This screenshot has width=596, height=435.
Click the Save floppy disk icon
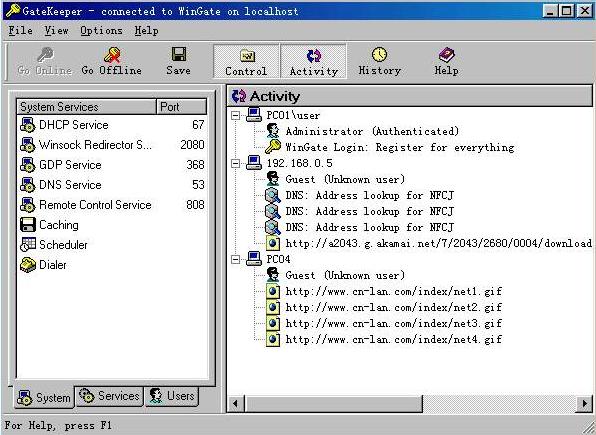click(179, 54)
